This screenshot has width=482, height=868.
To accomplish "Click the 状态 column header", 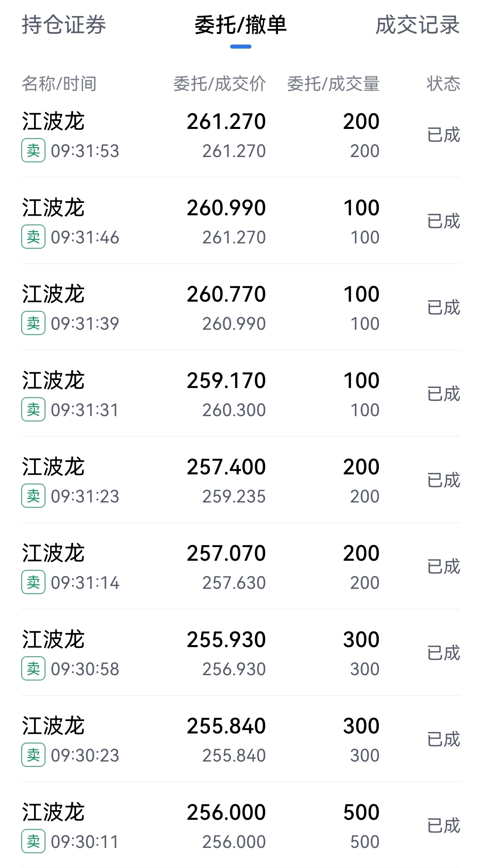I will 443,84.
